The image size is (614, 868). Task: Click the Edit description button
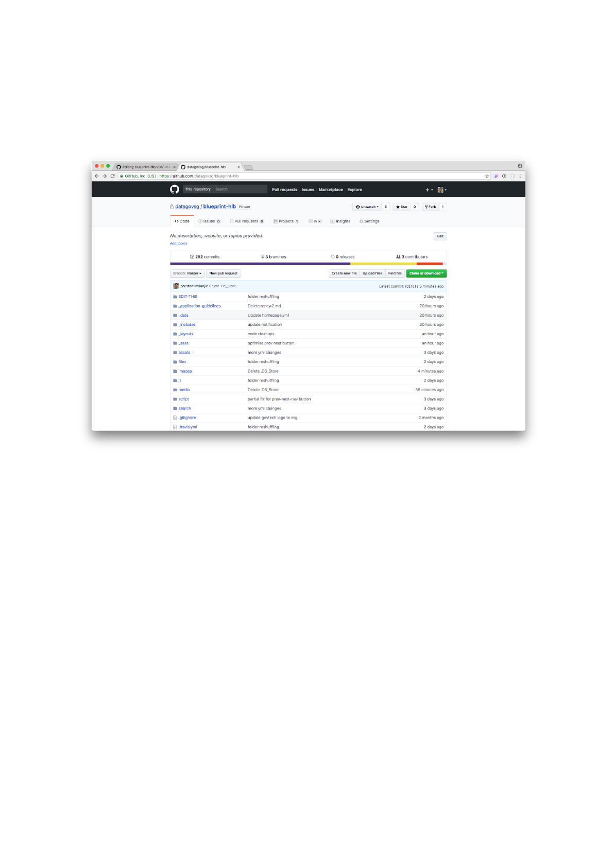click(x=440, y=236)
